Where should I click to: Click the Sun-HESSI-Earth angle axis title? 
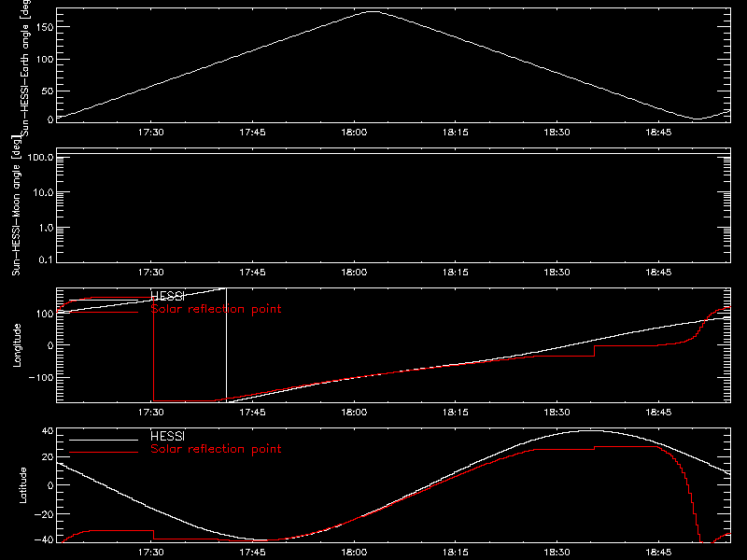25,68
